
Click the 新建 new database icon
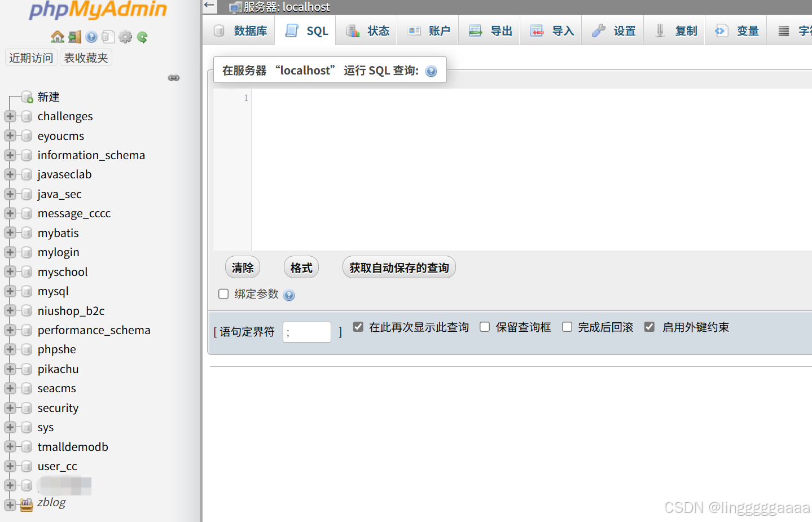tap(27, 97)
